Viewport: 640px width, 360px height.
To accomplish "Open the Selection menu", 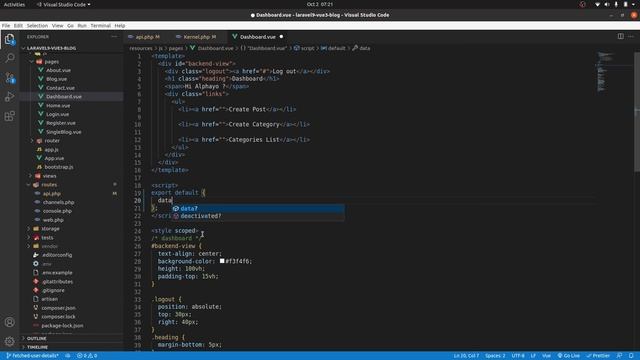I will [x=37, y=25].
